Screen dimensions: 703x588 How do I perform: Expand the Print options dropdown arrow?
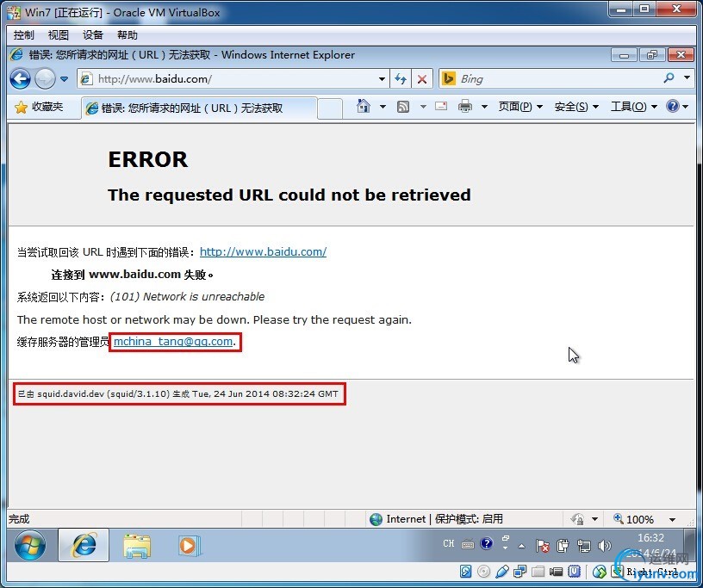pos(484,107)
